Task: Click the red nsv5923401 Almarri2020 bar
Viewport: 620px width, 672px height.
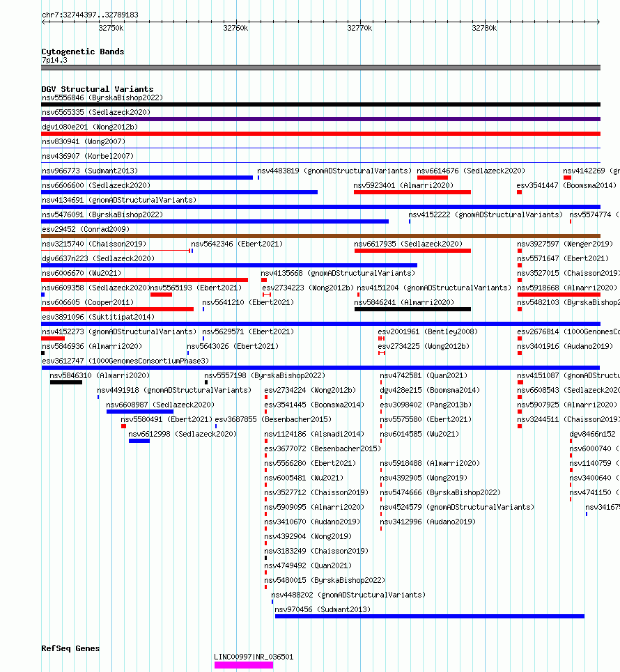Action: pos(412,192)
